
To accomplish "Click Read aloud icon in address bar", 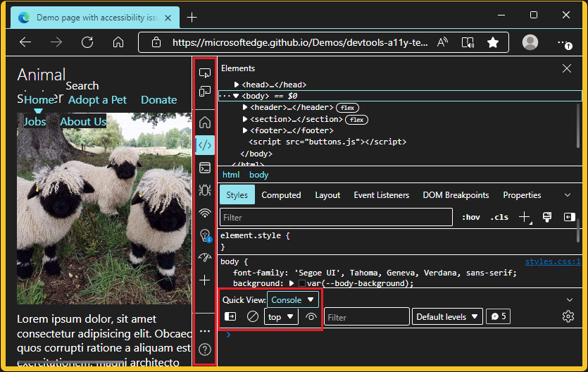I will pos(442,42).
